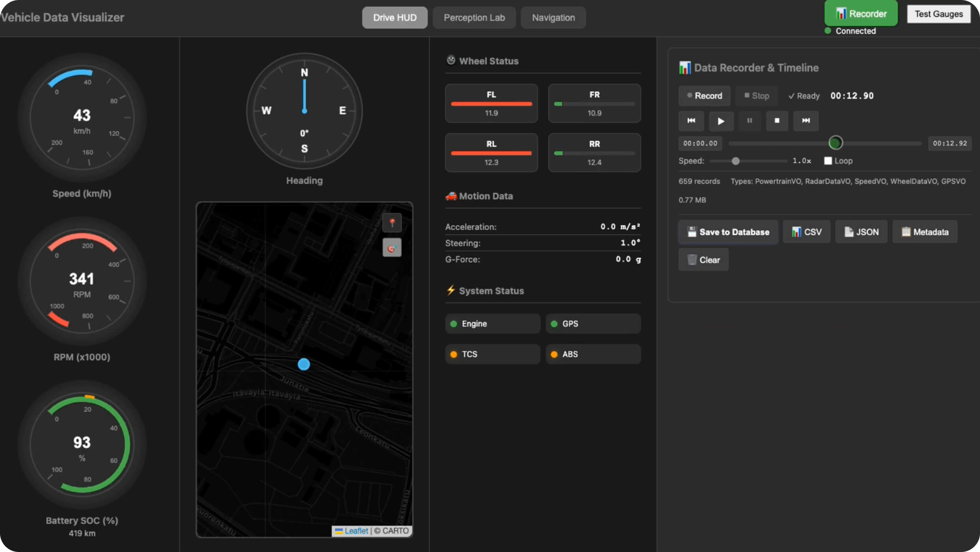
Task: Click the blue vehicle position dot on map
Action: coord(303,364)
